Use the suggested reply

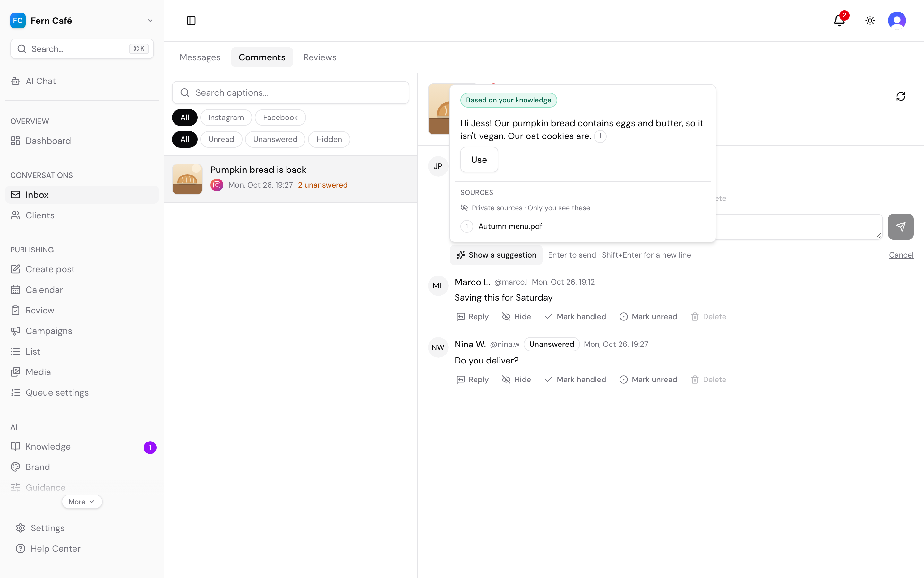pos(479,160)
